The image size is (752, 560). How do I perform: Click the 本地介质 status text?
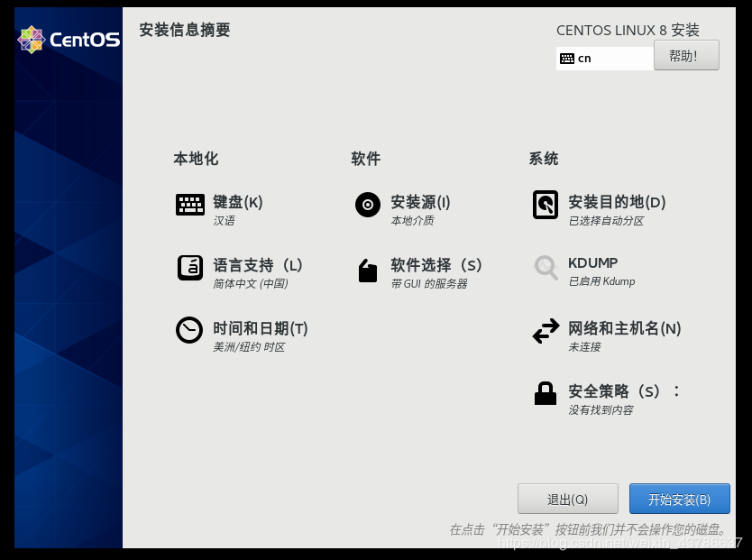pos(412,221)
